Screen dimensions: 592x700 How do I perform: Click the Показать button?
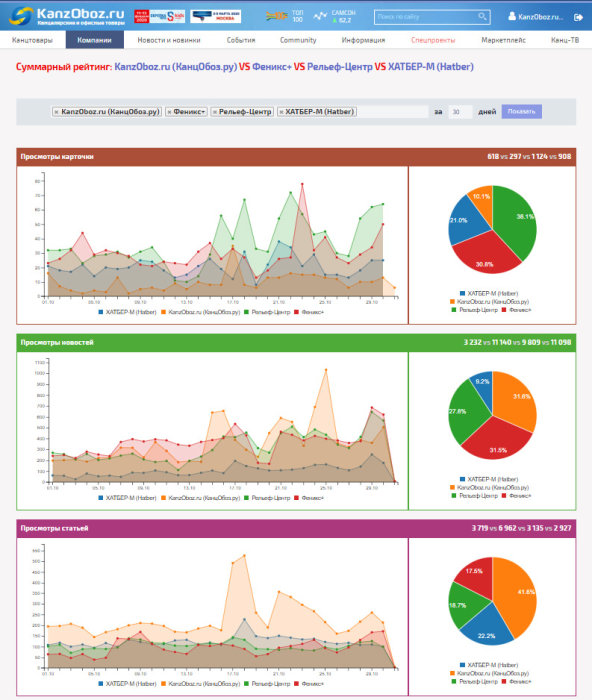[521, 112]
